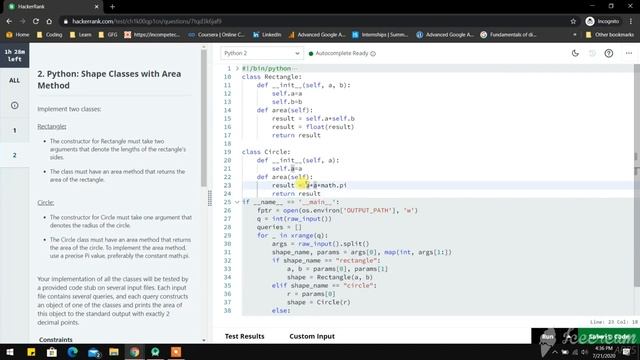This screenshot has height=360, width=640.
Task: Open the Mail app in the taskbar
Action: [x=93, y=352]
